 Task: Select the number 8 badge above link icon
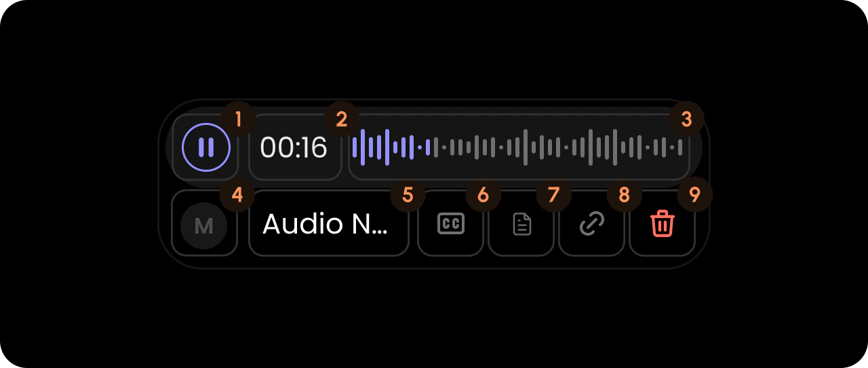(x=625, y=195)
